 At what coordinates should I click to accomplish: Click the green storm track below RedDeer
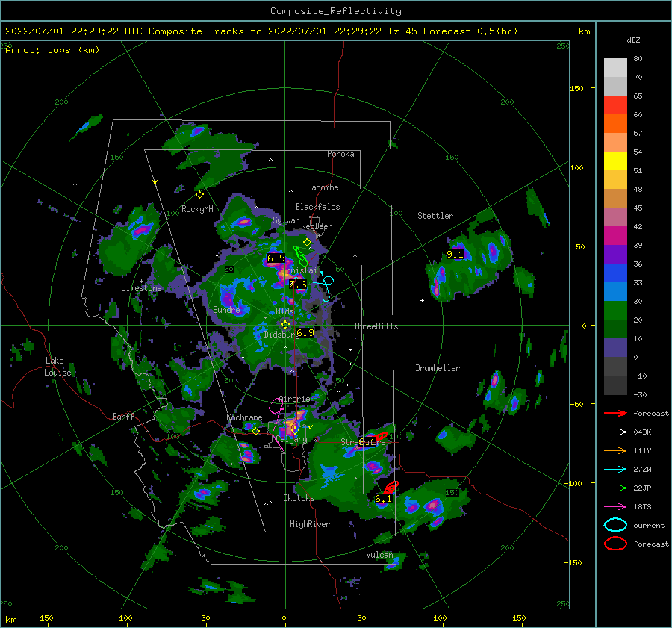click(x=300, y=255)
